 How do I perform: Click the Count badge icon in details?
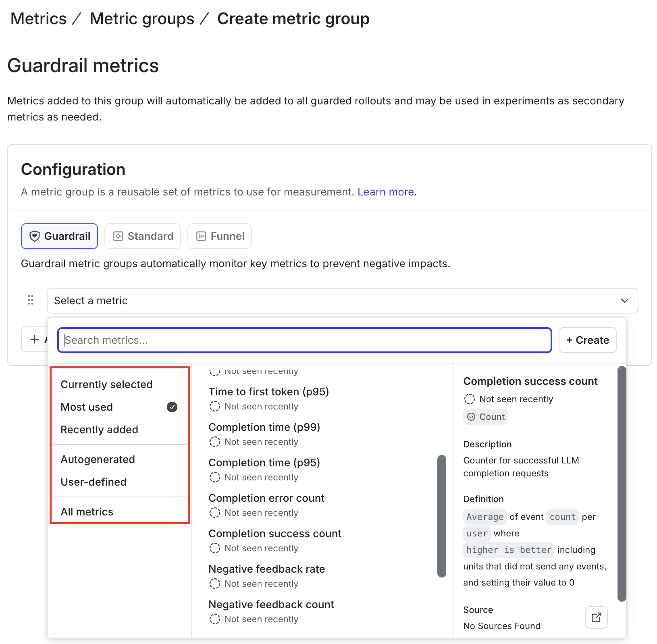tap(471, 417)
